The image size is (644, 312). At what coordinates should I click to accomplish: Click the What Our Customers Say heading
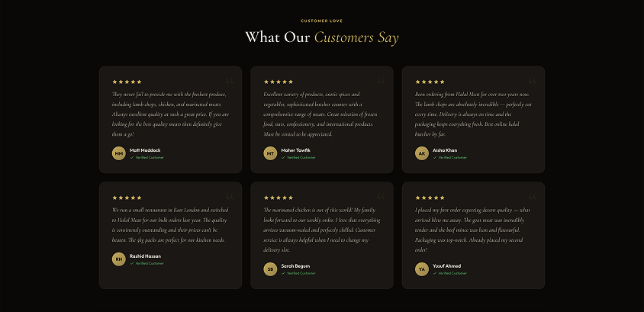(x=321, y=37)
